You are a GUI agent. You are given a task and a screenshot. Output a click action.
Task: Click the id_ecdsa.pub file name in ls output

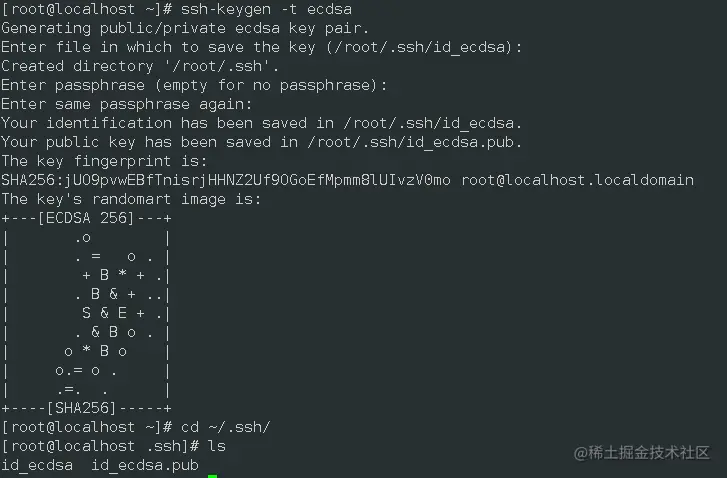tap(145, 465)
